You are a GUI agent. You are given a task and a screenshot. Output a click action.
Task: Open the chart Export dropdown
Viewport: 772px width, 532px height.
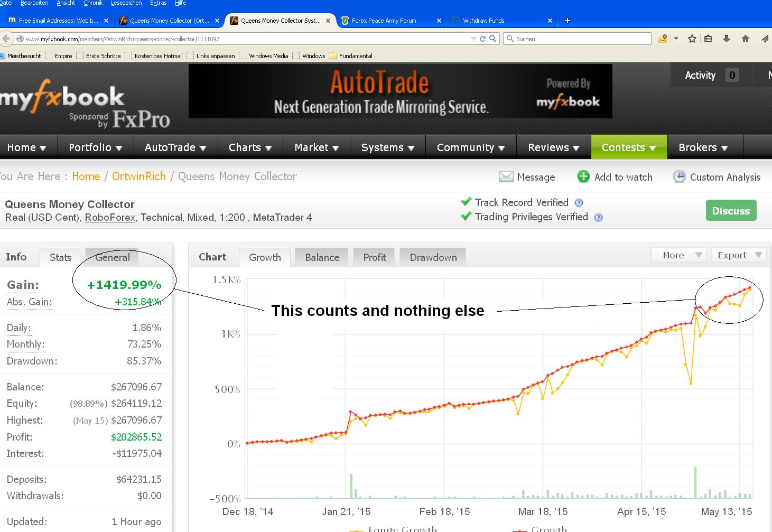click(x=738, y=255)
